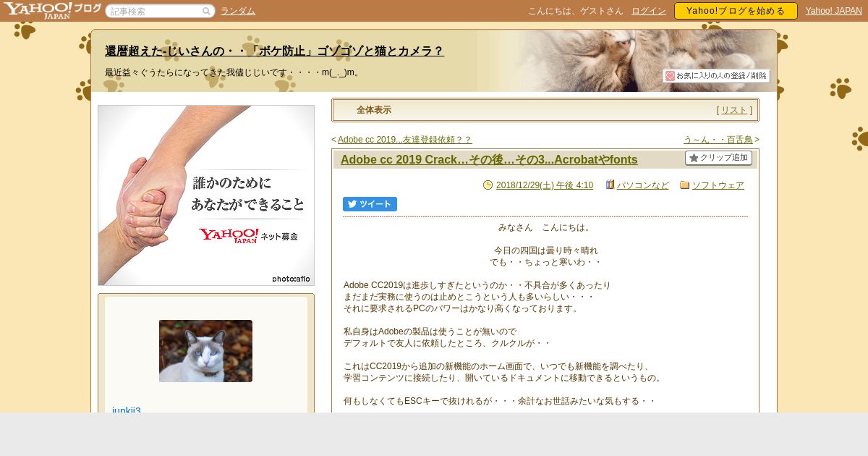Screen dimensions: 868x456
Task: Click the date link 2018/12/29(土) 午後 4:10
Action: (545, 185)
